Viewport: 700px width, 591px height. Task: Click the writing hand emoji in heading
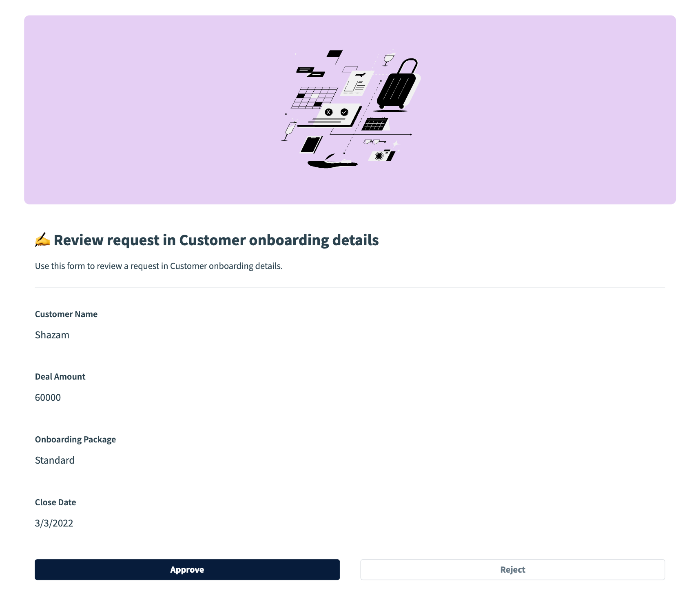tap(42, 240)
